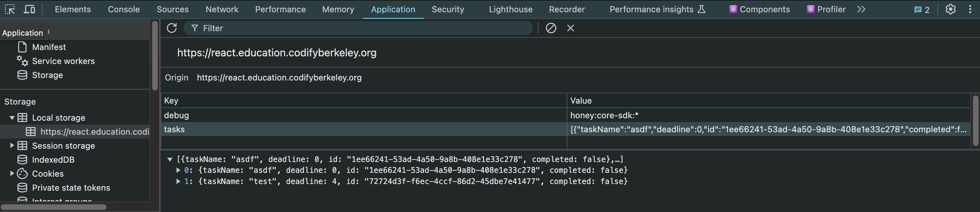The image size is (980, 212).
Task: Switch to the Network tab
Action: coord(222,9)
